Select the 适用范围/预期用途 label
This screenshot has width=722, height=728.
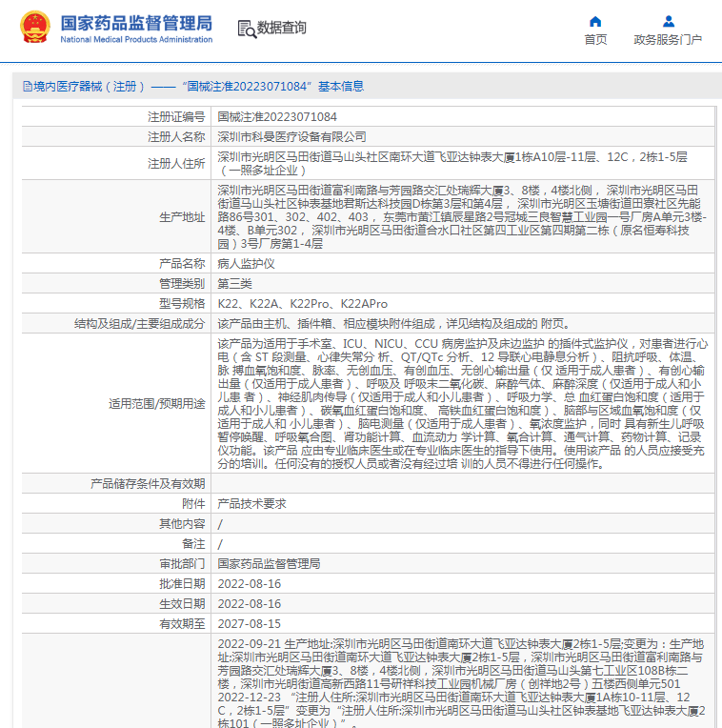[x=157, y=403]
